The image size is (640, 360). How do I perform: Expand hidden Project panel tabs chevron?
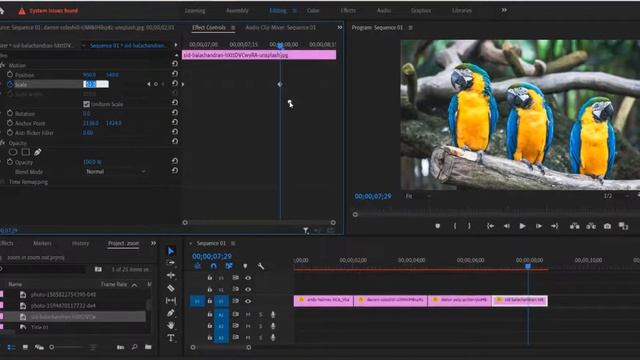(x=153, y=243)
